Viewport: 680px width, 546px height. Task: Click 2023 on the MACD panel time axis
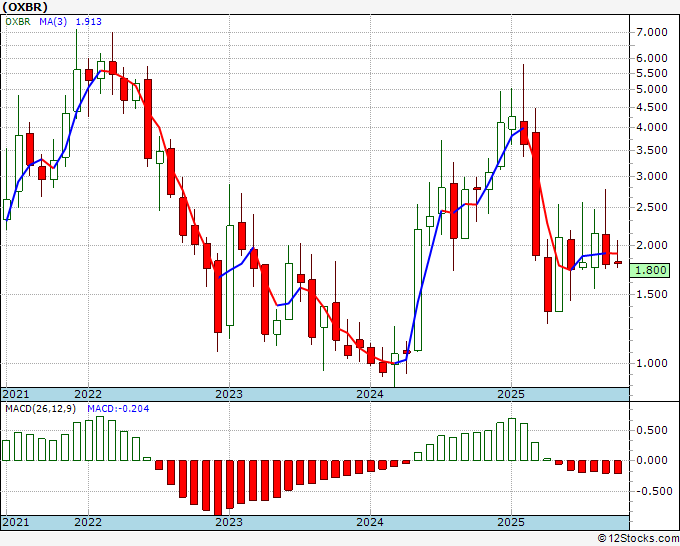(229, 522)
